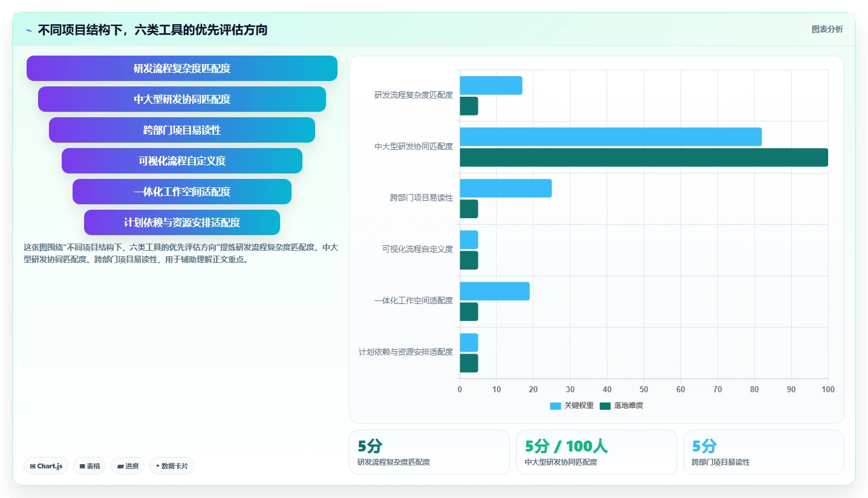
Task: Click the 数据卡片 tag
Action: coord(172,466)
